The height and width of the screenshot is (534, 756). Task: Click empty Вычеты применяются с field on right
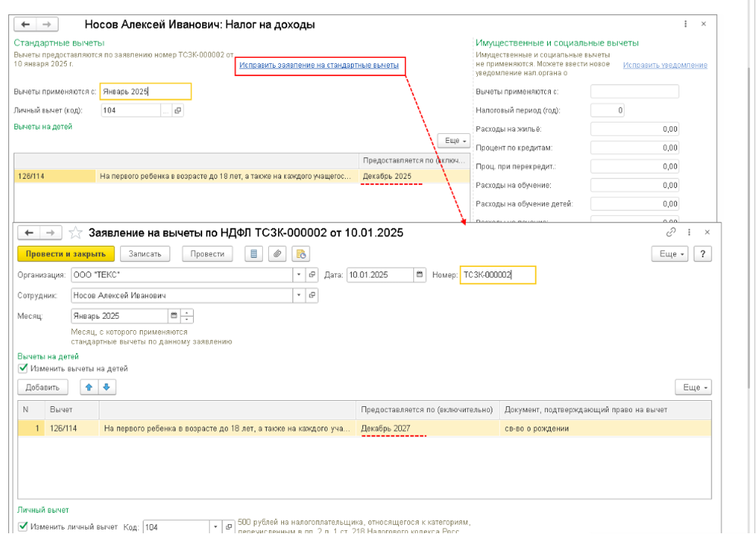(634, 92)
